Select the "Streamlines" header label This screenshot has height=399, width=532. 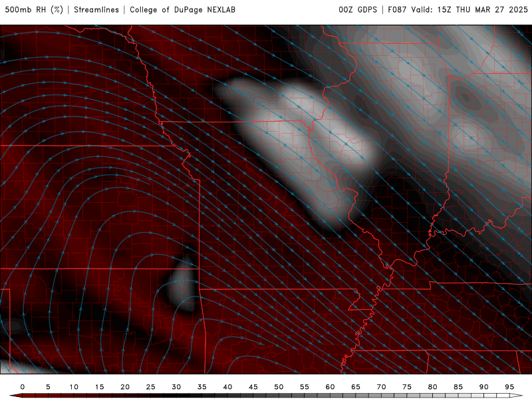(x=96, y=10)
